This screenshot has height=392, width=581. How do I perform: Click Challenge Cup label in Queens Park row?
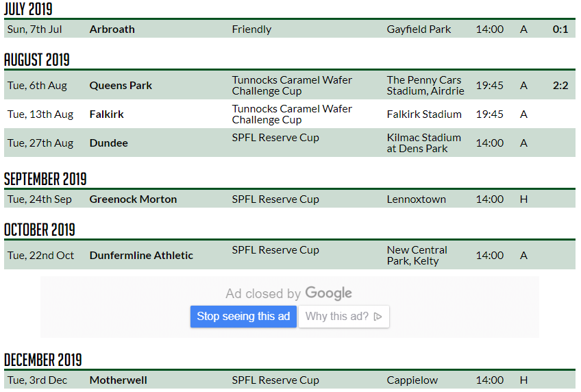point(292,86)
